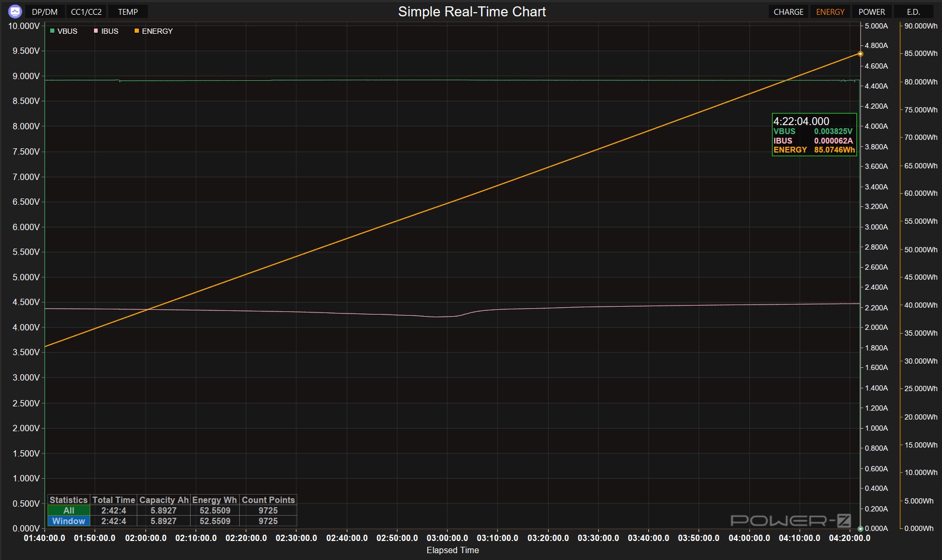Click the orange energy endpoint marker
This screenshot has width=942, height=560.
(x=860, y=54)
